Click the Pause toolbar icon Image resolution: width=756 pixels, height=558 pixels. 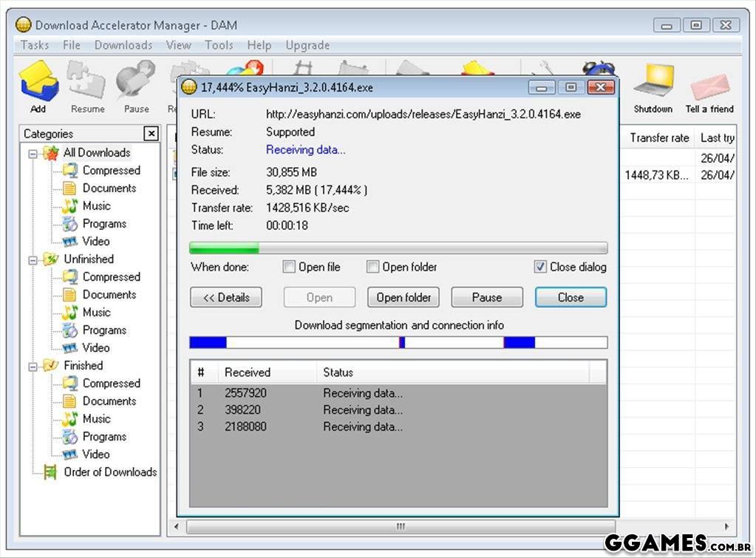coord(136,83)
